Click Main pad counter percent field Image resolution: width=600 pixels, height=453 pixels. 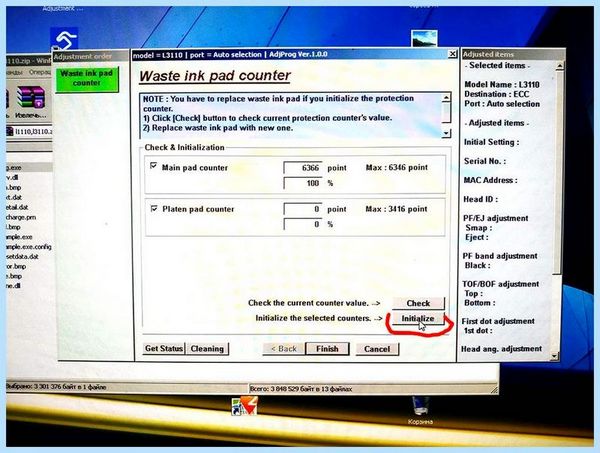point(302,183)
